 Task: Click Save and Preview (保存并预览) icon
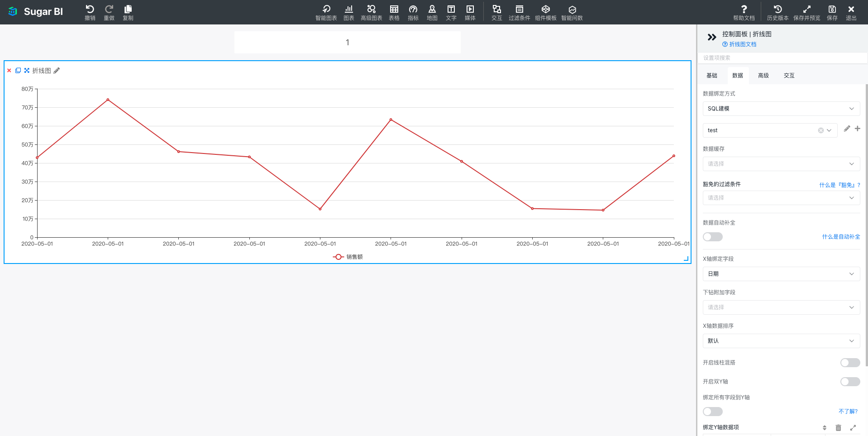pyautogui.click(x=807, y=9)
